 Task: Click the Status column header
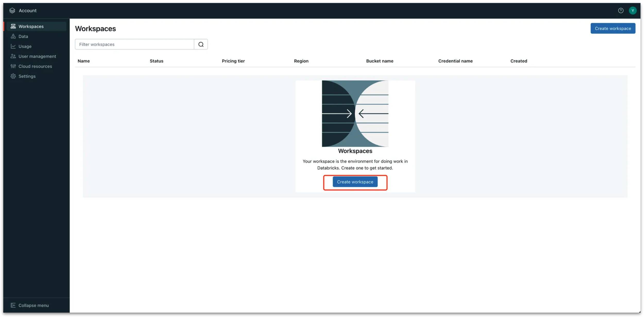click(x=156, y=61)
